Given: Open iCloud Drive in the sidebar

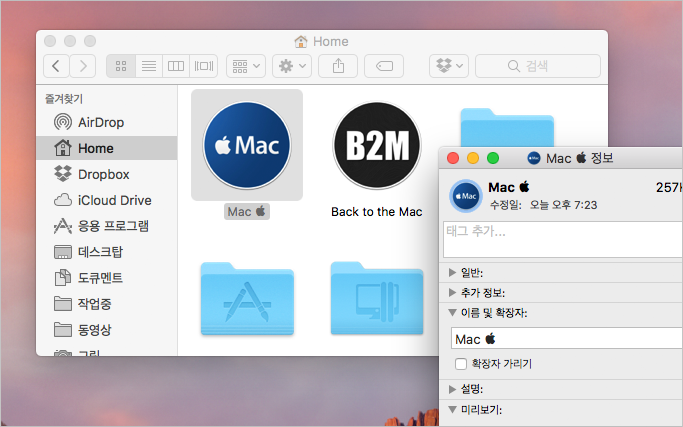Looking at the screenshot, I should click(x=107, y=200).
